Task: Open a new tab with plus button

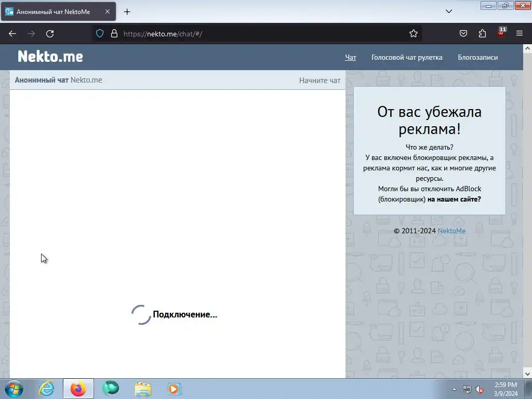Action: [x=127, y=12]
